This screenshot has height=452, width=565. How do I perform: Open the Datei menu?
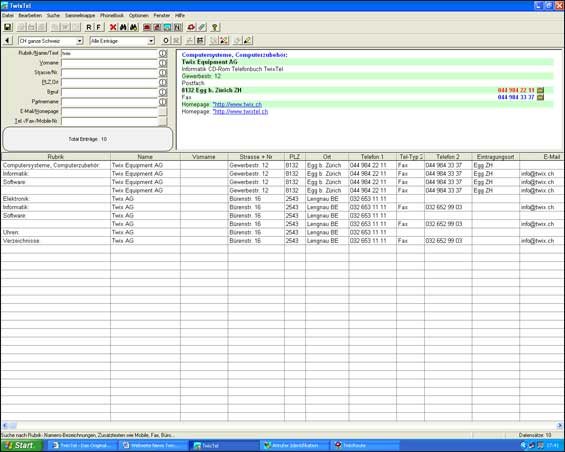(x=8, y=15)
